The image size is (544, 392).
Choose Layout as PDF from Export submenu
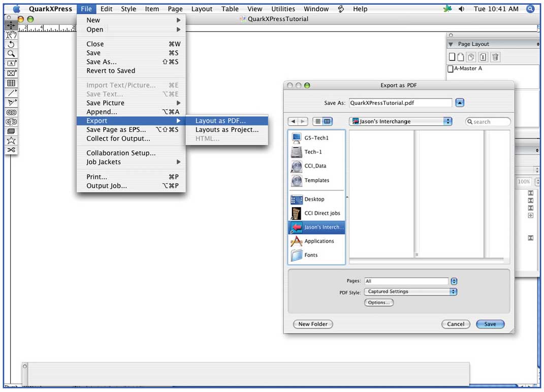227,121
